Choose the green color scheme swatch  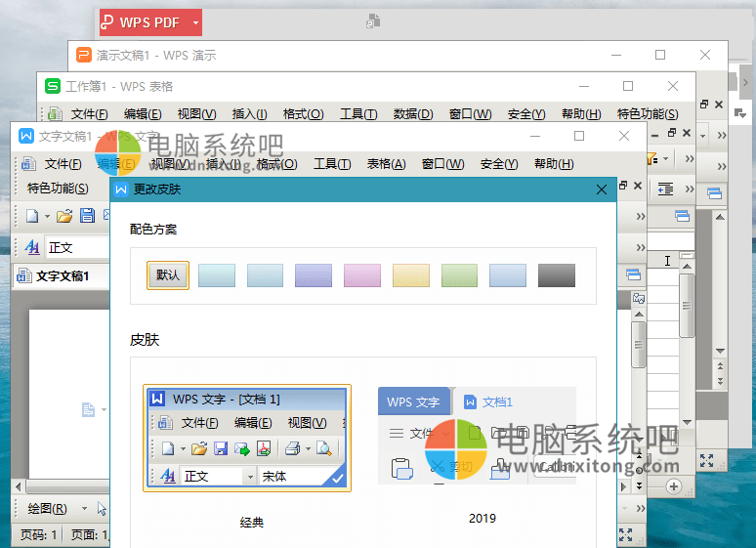[x=459, y=274]
